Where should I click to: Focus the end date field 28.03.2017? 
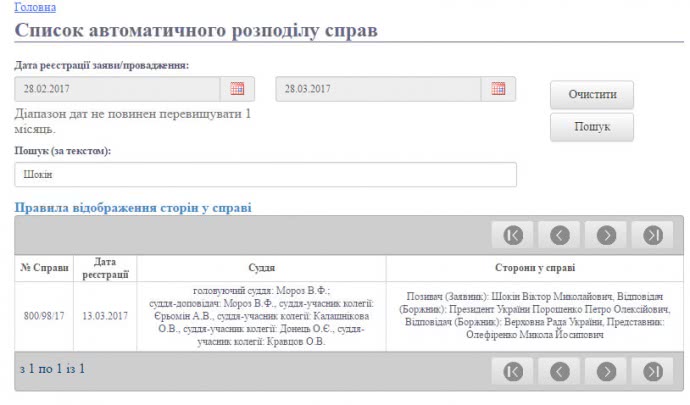[x=380, y=89]
